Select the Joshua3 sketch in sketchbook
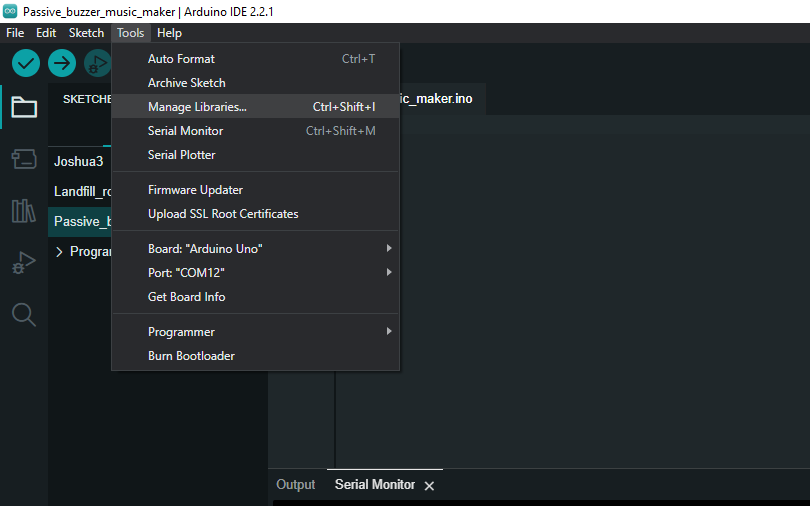The image size is (810, 506). click(x=80, y=162)
